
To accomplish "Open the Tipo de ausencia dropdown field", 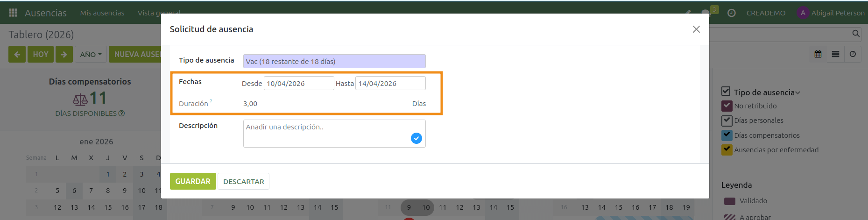I will point(334,61).
